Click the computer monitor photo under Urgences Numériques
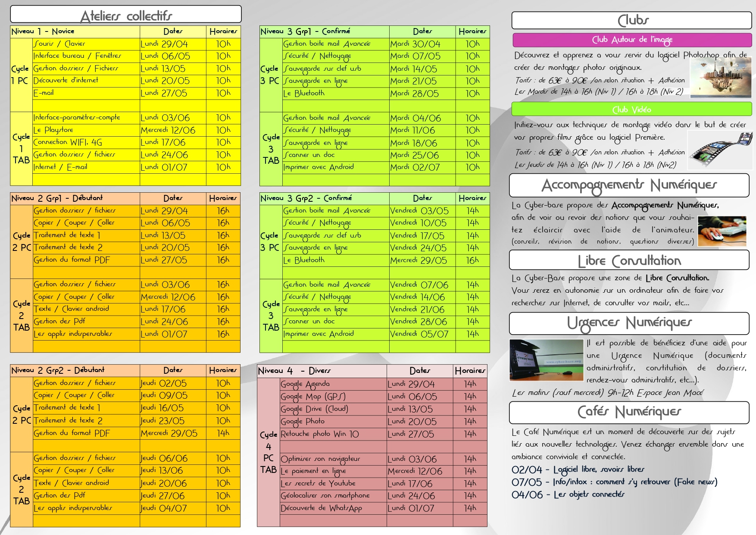756x535 pixels. coord(546,360)
